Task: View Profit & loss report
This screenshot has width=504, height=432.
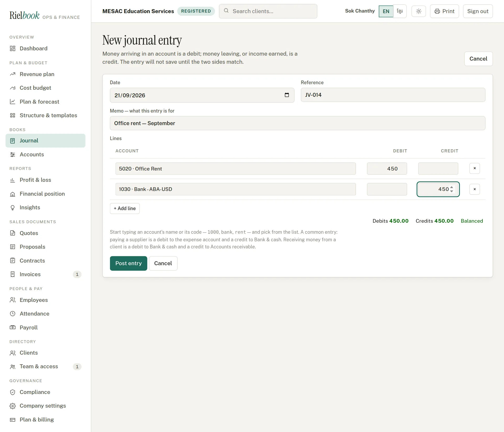Action: tap(45, 180)
